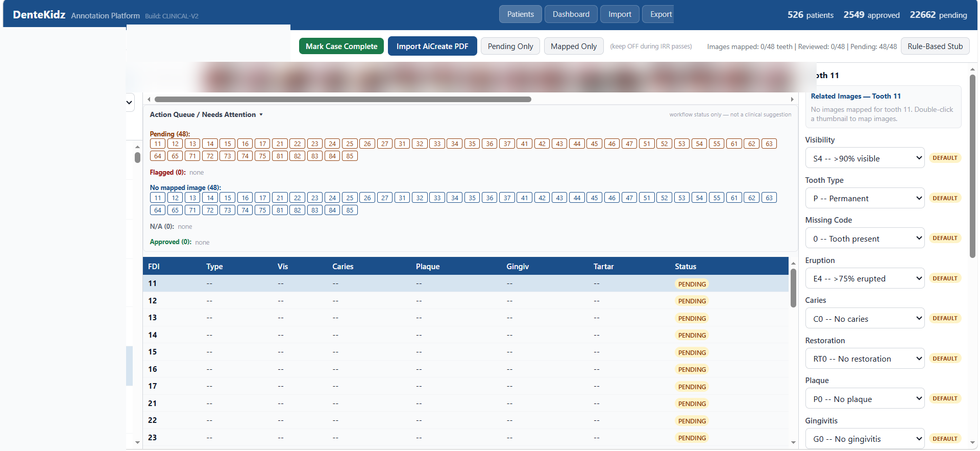This screenshot has width=980, height=451.
Task: Select tooth 85 in Pending list
Action: coord(350,156)
